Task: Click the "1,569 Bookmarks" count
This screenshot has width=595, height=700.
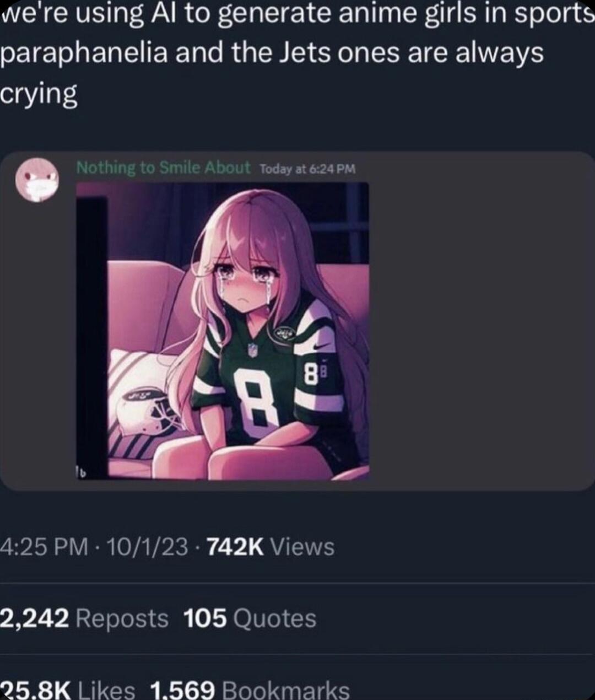Action: (249, 689)
